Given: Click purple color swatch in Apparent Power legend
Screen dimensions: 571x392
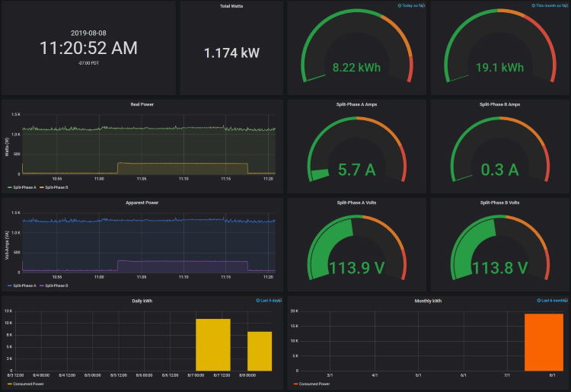Looking at the screenshot, I should pyautogui.click(x=42, y=285).
